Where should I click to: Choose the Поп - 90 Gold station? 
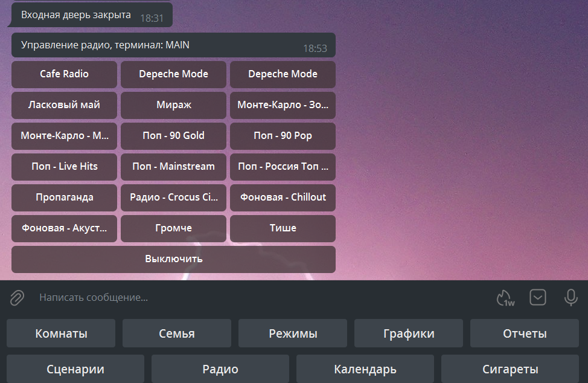[x=174, y=136]
